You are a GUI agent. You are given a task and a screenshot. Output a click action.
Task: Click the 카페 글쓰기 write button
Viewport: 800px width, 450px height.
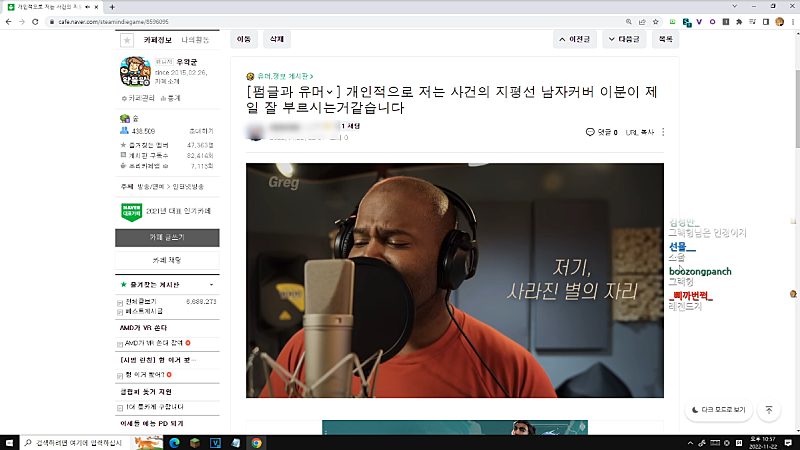pyautogui.click(x=167, y=237)
